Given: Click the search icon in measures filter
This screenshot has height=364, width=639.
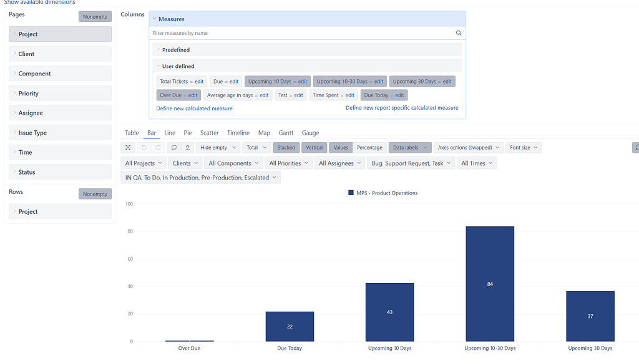Looking at the screenshot, I should coord(459,32).
